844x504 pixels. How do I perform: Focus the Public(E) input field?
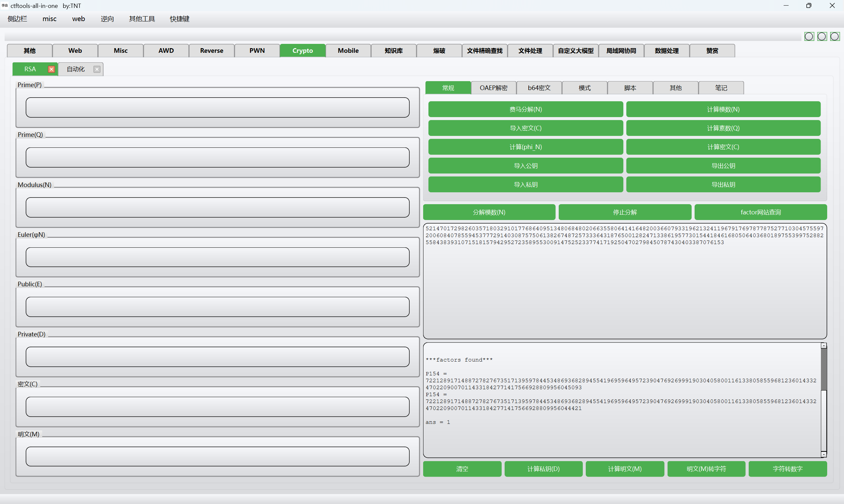pyautogui.click(x=218, y=307)
